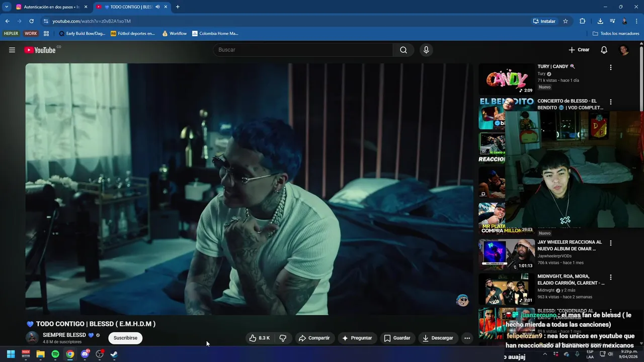644x362 pixels.
Task: Click the video player area
Action: (x=249, y=189)
